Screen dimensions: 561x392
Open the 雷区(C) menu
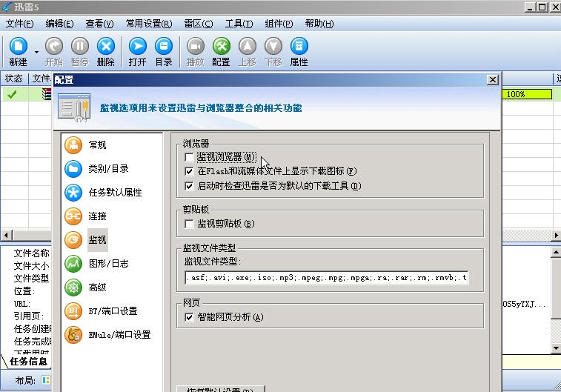click(x=198, y=24)
